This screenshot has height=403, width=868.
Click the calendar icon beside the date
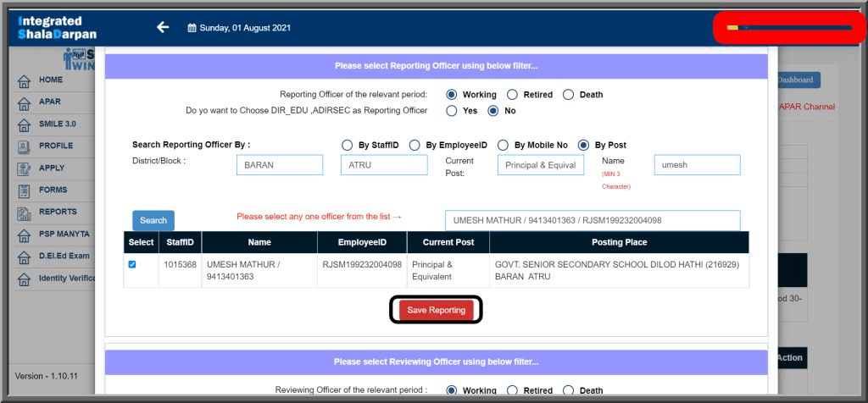coord(192,28)
